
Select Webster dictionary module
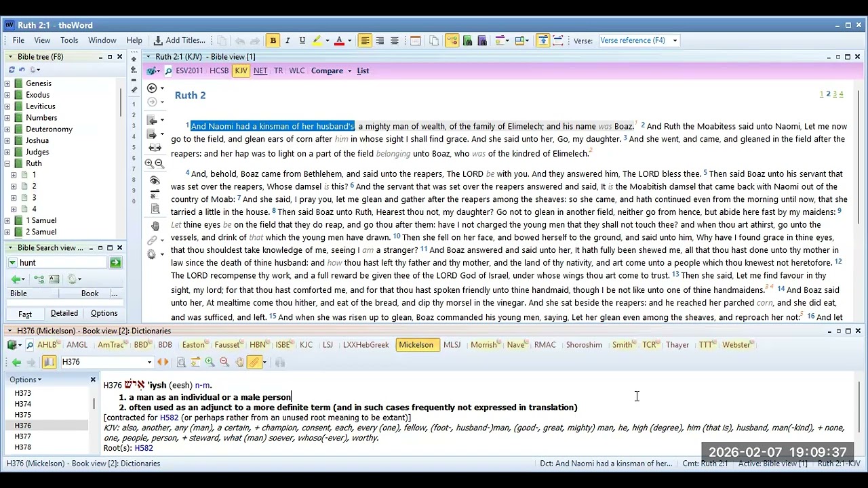tap(736, 345)
